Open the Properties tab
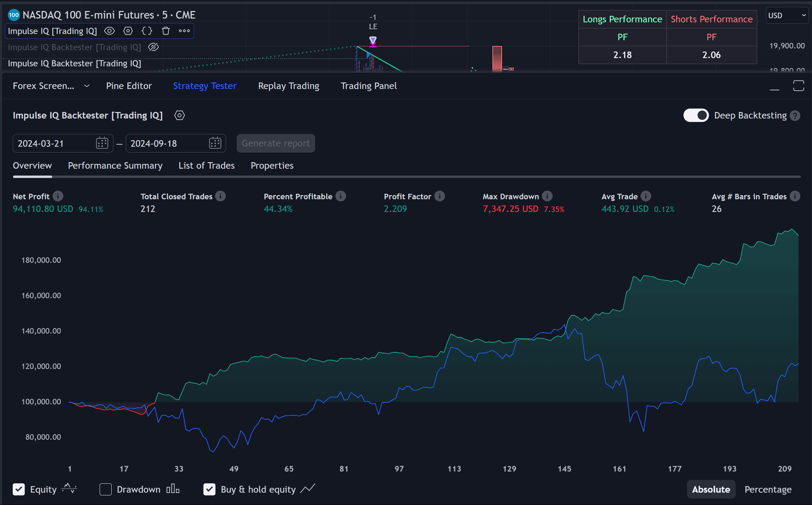 tap(272, 166)
